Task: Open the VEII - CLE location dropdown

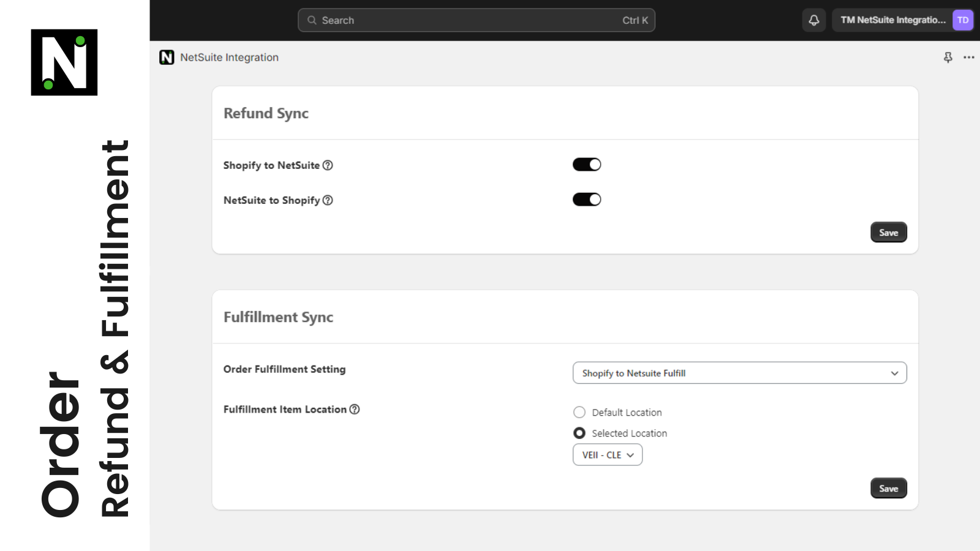Action: click(608, 455)
